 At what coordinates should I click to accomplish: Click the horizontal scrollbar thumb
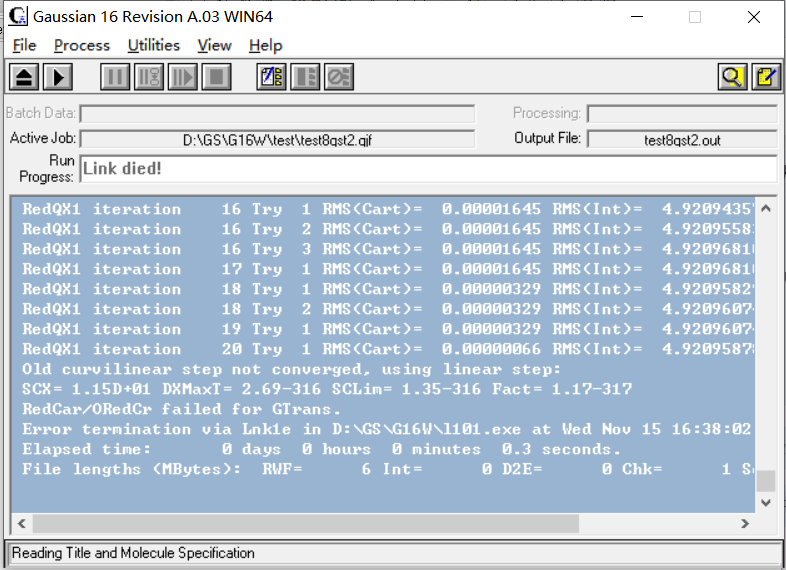click(306, 523)
